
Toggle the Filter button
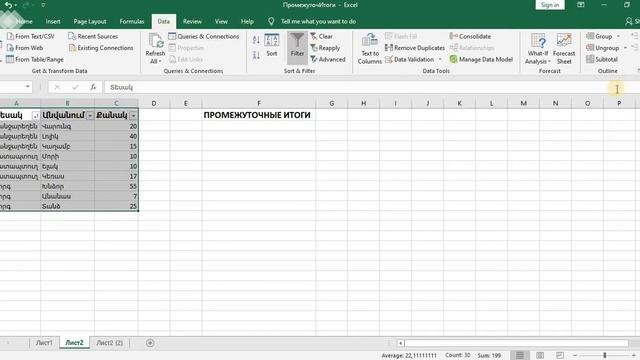pyautogui.click(x=297, y=48)
